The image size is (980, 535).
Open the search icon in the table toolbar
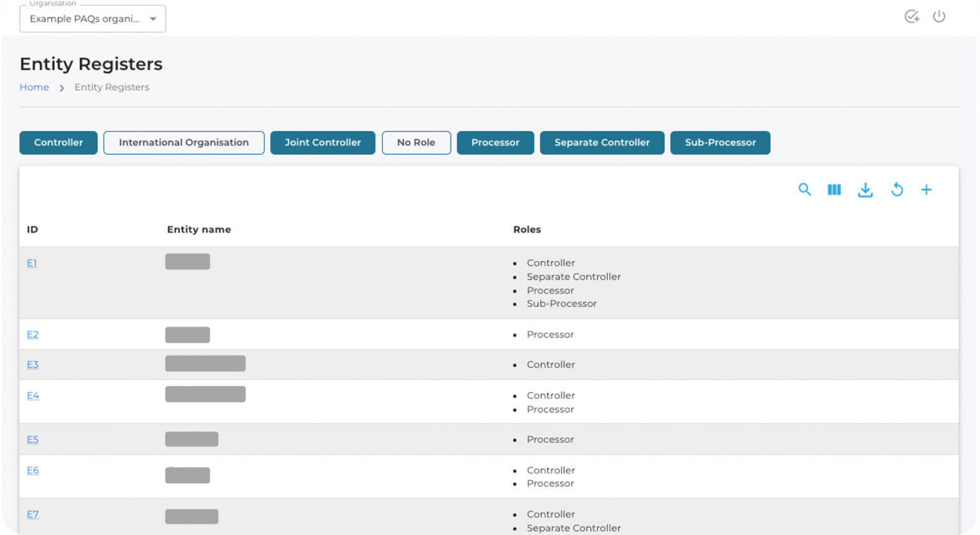805,190
